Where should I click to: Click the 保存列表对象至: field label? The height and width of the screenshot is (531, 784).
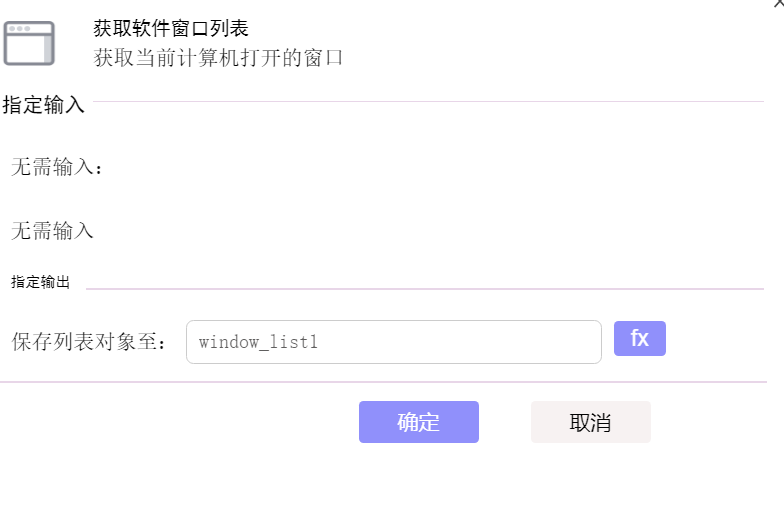(88, 342)
